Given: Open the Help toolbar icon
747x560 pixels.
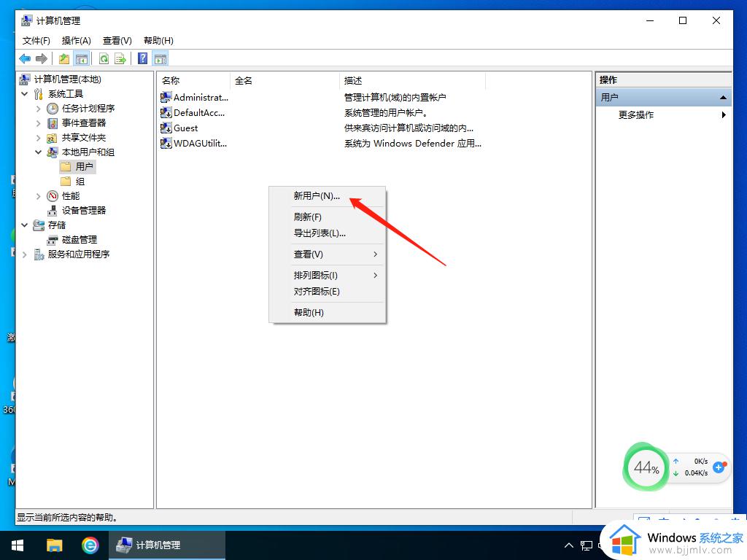Looking at the screenshot, I should (x=142, y=58).
